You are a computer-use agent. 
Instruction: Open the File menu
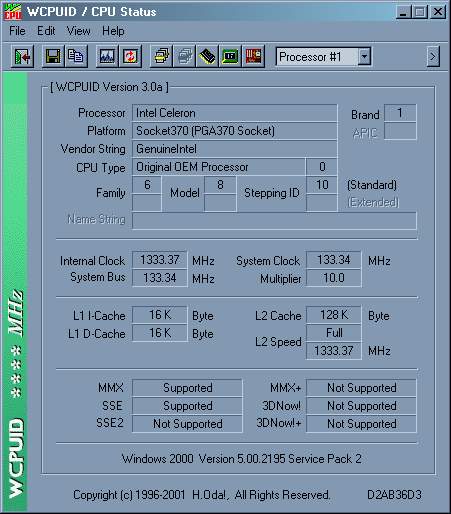17,31
